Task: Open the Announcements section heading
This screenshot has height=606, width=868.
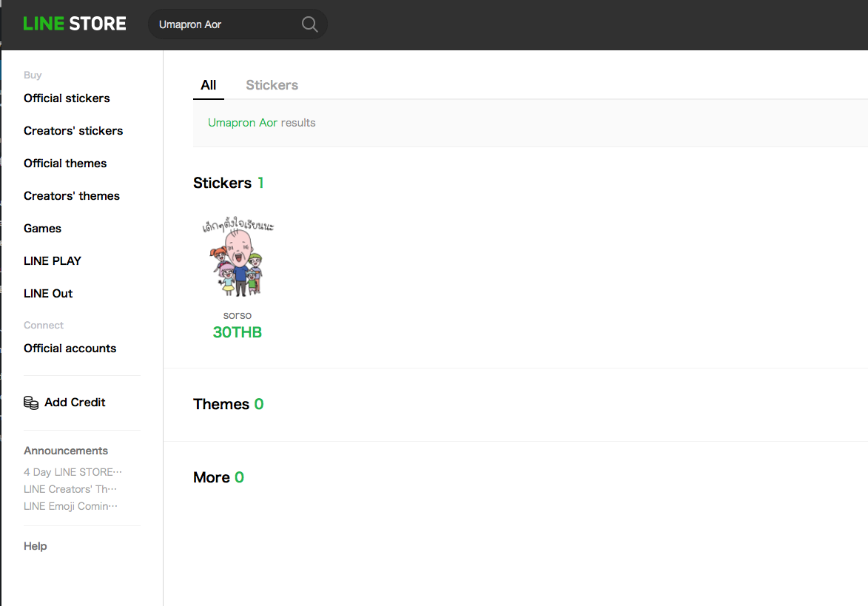Action: [x=65, y=451]
